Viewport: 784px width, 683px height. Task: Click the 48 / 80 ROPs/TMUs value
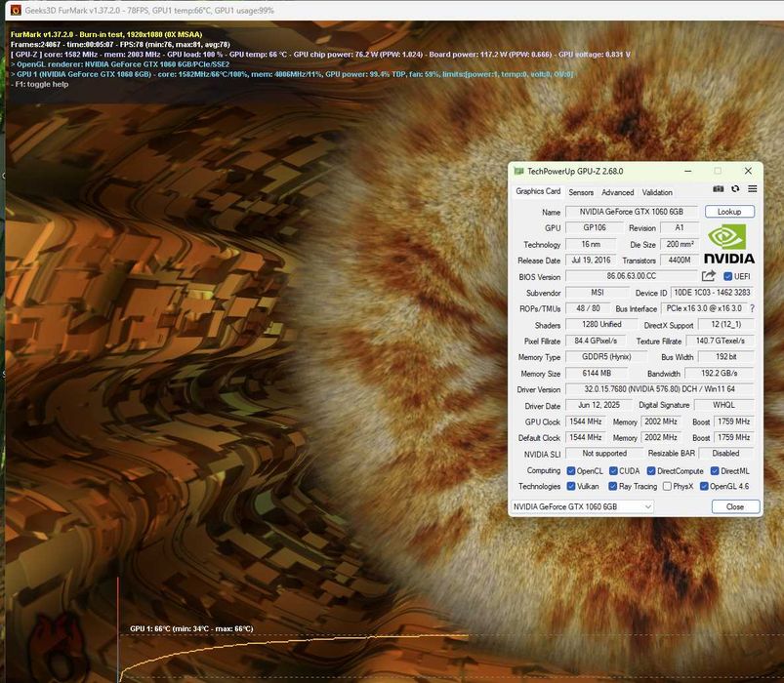tap(588, 308)
